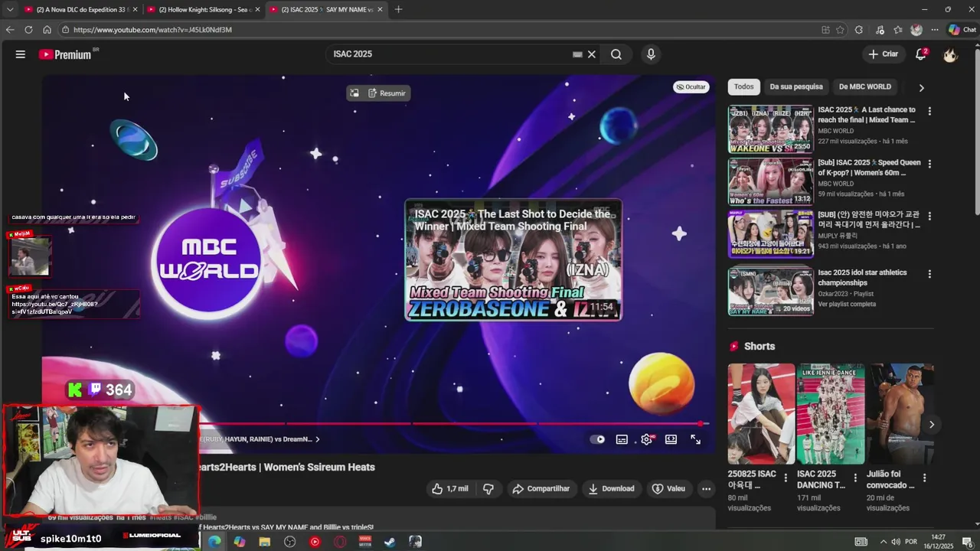Seek on the red video progress bar
This screenshot has width=980, height=551.
click(454, 423)
